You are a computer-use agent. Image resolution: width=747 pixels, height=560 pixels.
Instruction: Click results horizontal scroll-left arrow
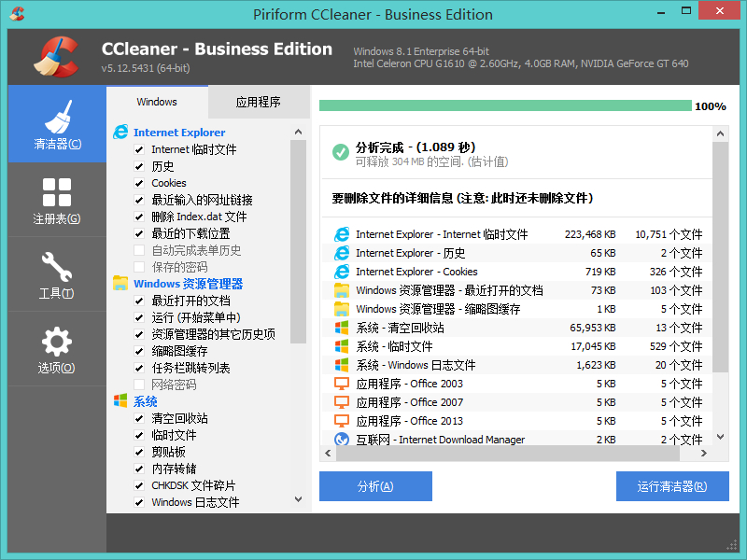tap(328, 454)
